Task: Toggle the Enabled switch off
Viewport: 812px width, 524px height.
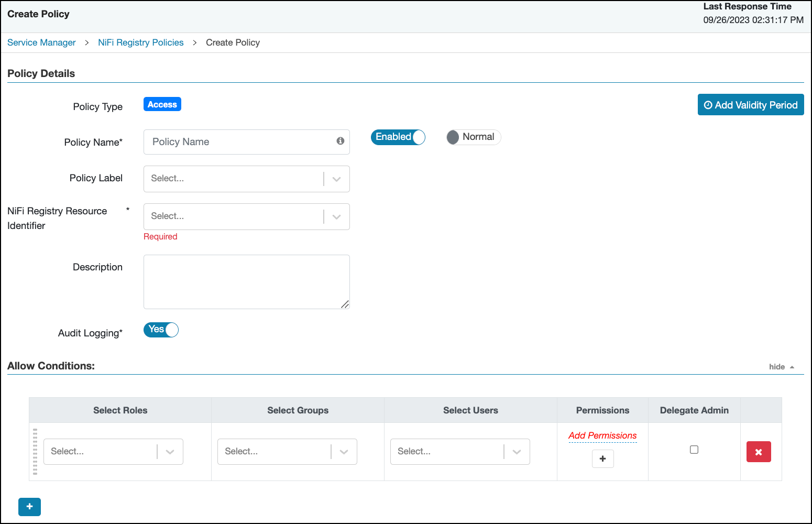Action: click(398, 137)
